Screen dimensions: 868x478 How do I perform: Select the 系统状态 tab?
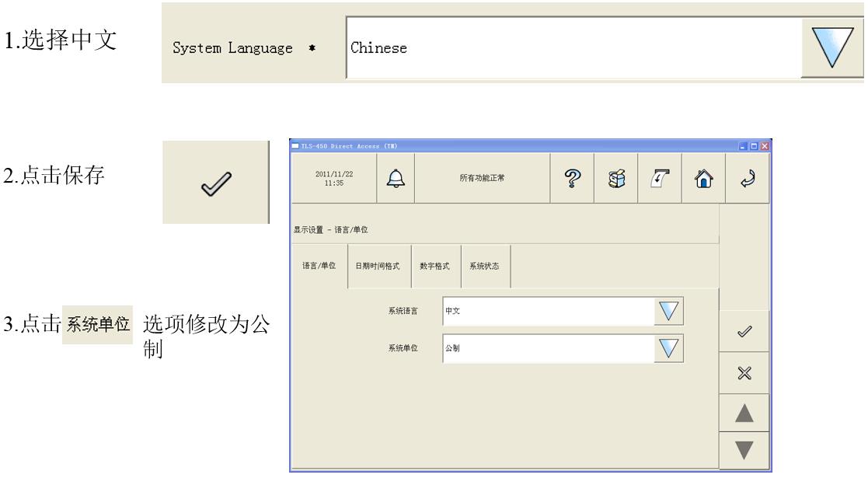485,266
